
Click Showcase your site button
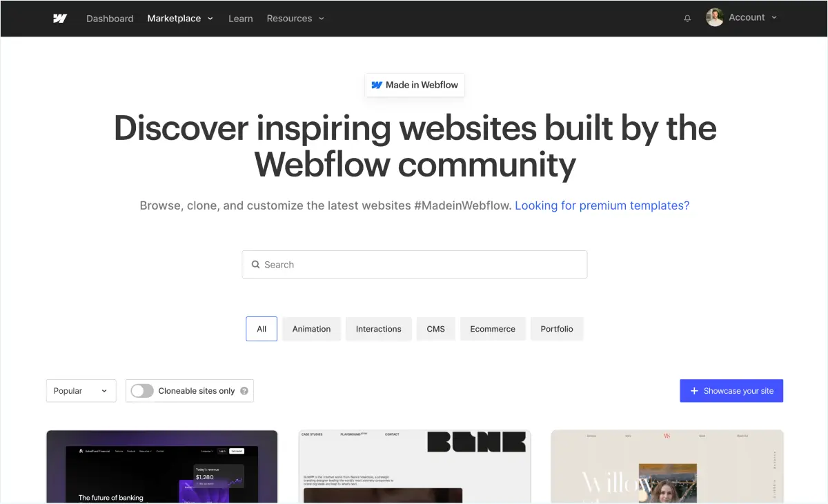pos(731,391)
